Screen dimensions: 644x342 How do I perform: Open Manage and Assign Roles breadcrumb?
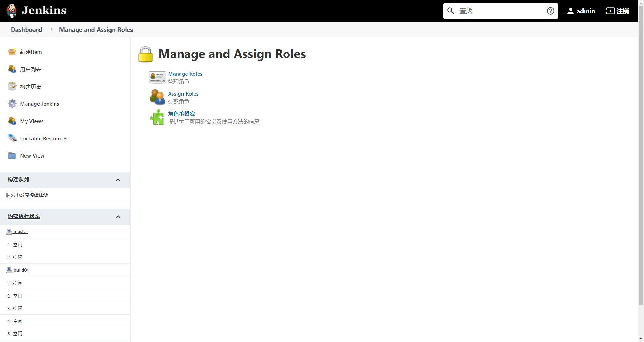click(96, 30)
